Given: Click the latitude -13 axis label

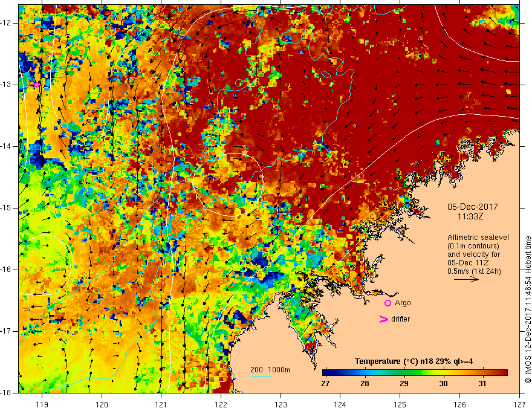Looking at the screenshot, I should pos(7,85).
